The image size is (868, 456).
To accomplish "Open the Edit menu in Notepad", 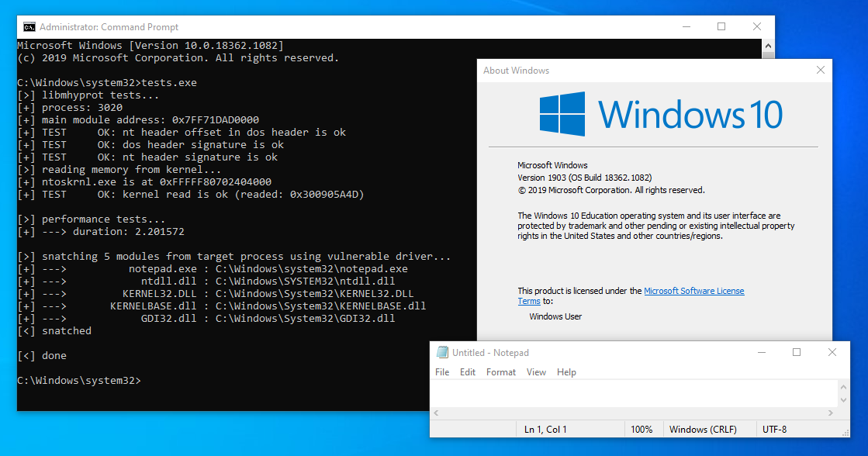I will [x=467, y=372].
